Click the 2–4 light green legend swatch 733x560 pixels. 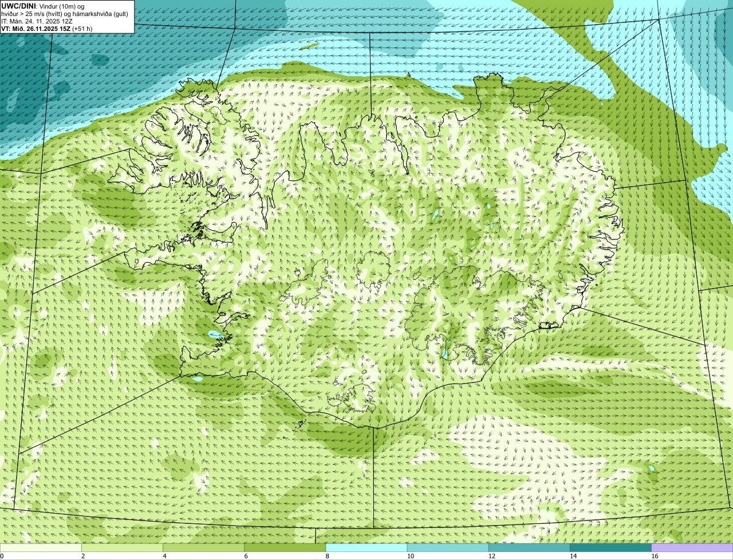tap(123, 547)
